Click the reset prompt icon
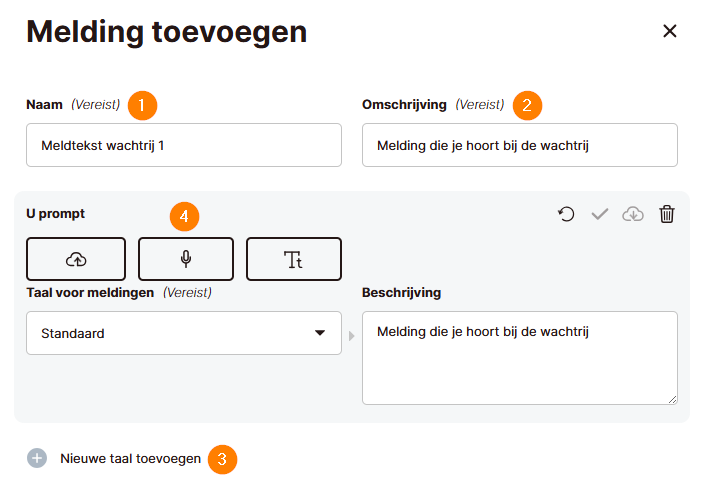The height and width of the screenshot is (486, 706). pyautogui.click(x=567, y=214)
